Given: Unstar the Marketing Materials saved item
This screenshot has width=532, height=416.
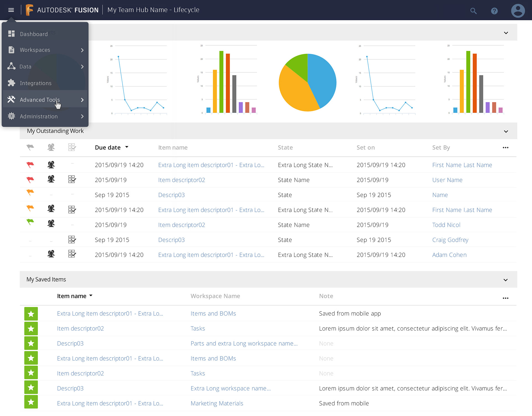Looking at the screenshot, I should pyautogui.click(x=31, y=402).
